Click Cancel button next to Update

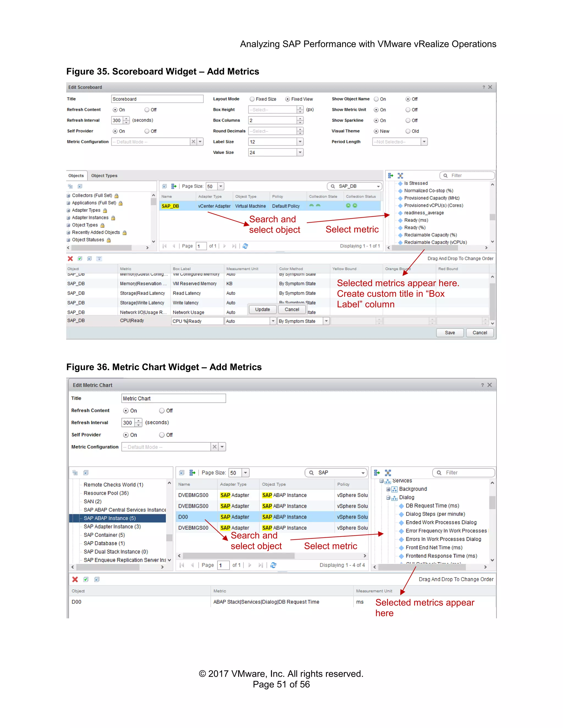(292, 310)
